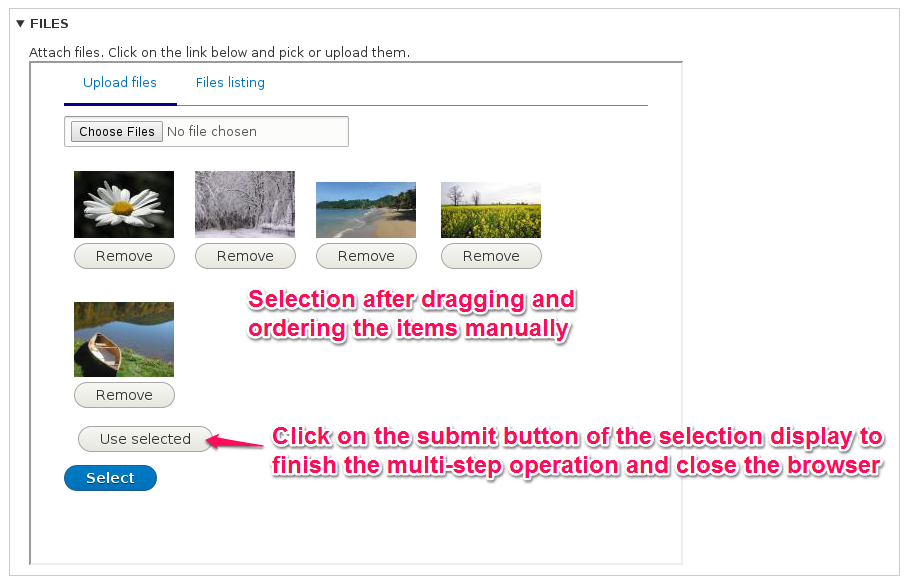Select the beach shoreline thumbnail

point(366,210)
